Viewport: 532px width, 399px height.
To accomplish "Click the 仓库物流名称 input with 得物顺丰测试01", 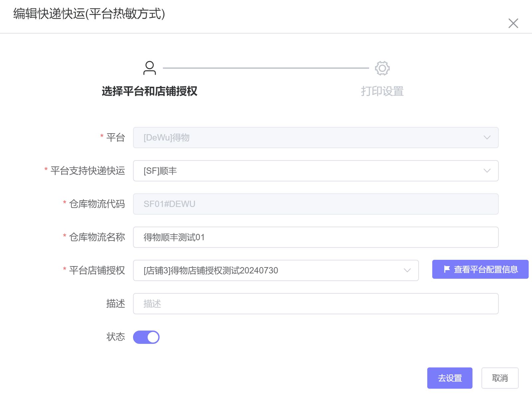I will tap(315, 237).
